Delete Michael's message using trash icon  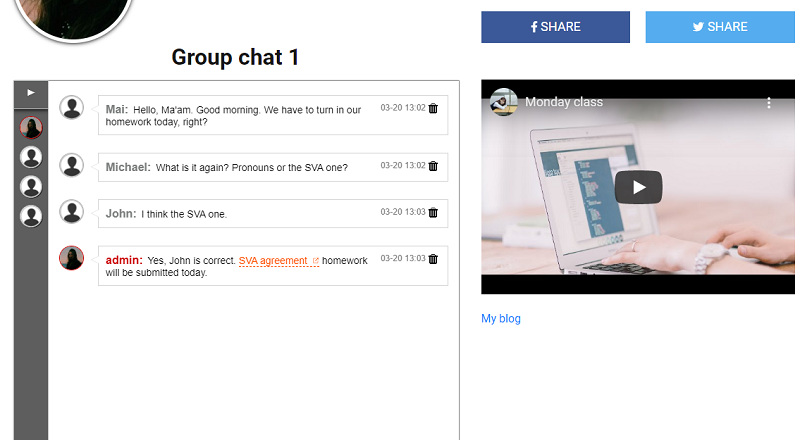coord(433,166)
